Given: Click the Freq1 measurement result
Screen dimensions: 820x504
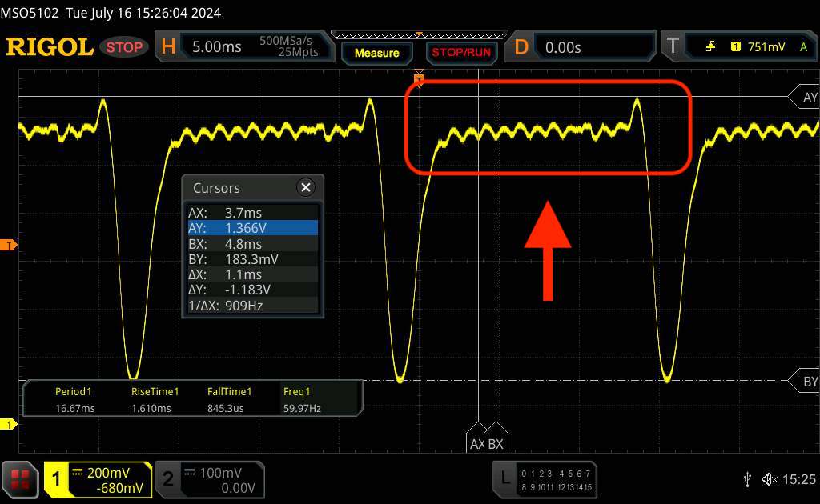Looking at the screenshot, I should click(x=302, y=399).
